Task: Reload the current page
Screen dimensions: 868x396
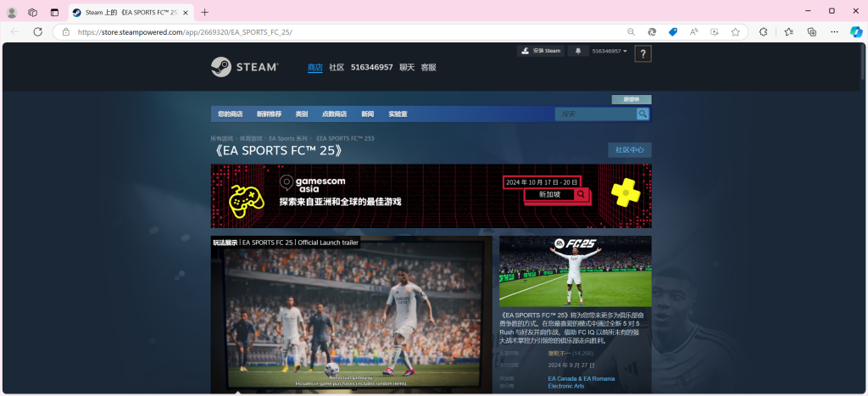Action: [x=37, y=32]
